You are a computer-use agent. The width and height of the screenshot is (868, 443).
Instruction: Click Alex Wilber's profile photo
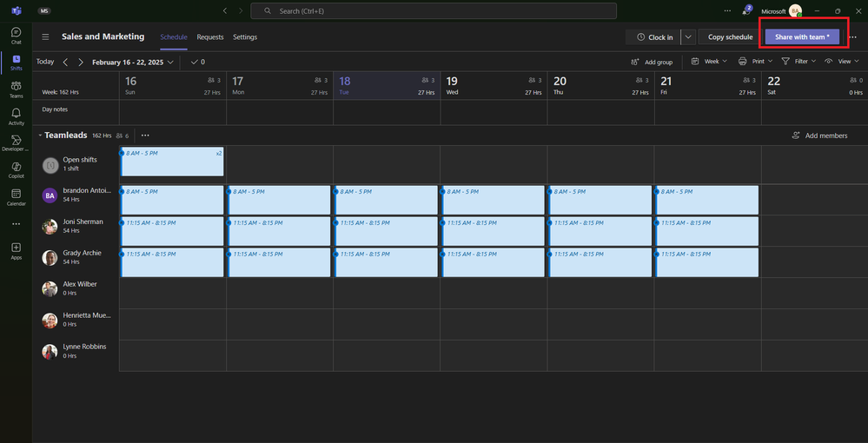[50, 288]
